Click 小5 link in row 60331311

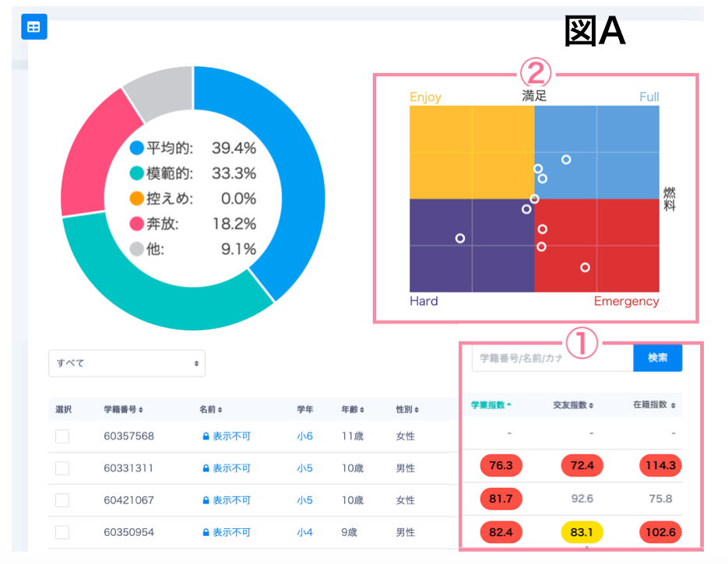click(x=304, y=468)
